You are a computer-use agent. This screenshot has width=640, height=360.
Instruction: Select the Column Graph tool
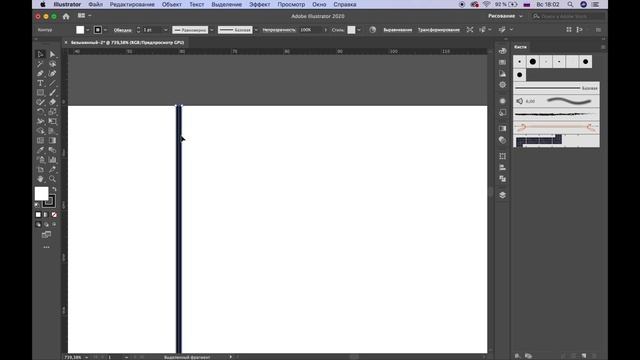pyautogui.click(x=52, y=160)
